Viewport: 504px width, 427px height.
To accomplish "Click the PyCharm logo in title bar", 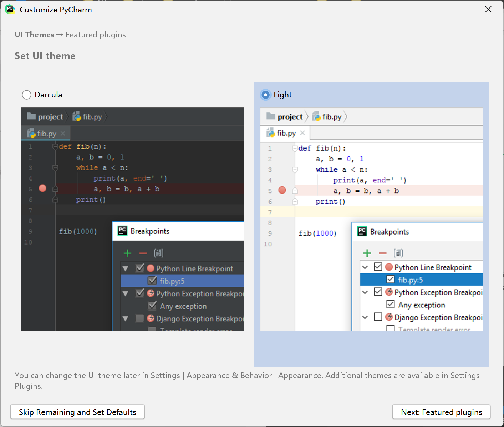I will pos(10,10).
